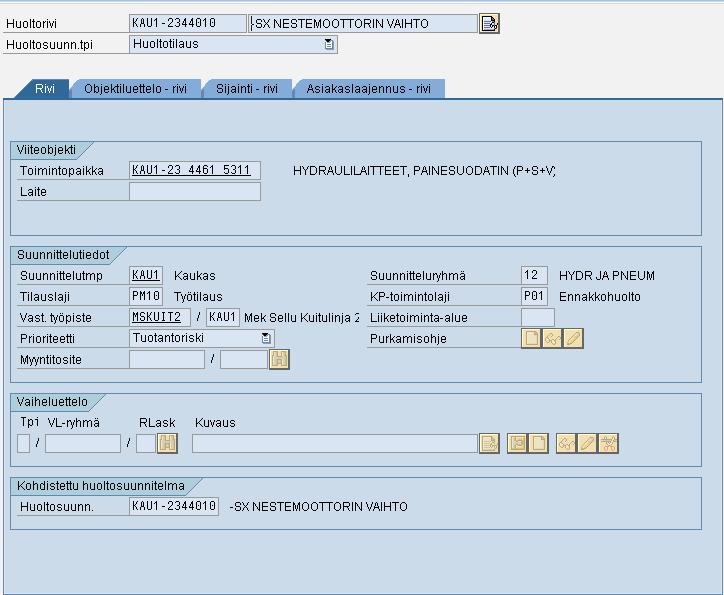This screenshot has height=595, width=724.
Task: Click the HYDR JA PNEUM group text
Action: [x=607, y=276]
